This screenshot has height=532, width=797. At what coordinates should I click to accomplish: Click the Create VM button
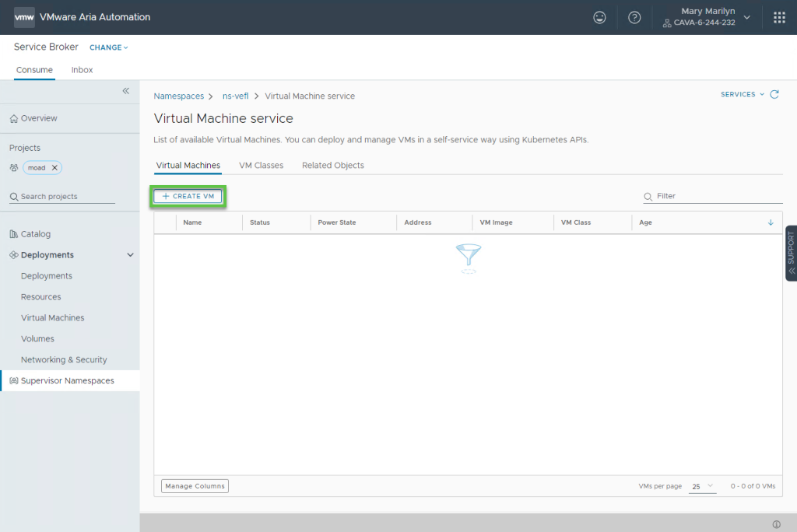188,197
